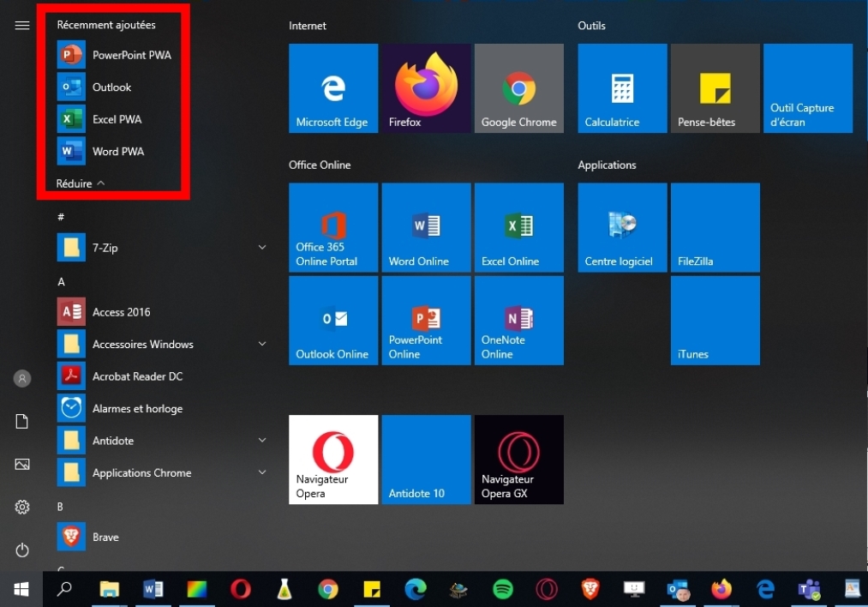Select Access 2016 in the app list

click(121, 312)
